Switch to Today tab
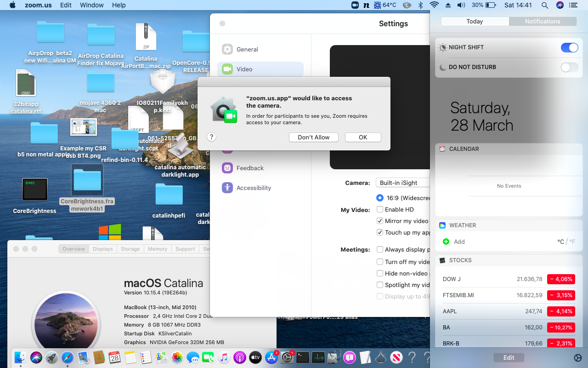Screen dimensions: 588x368 click(x=475, y=22)
